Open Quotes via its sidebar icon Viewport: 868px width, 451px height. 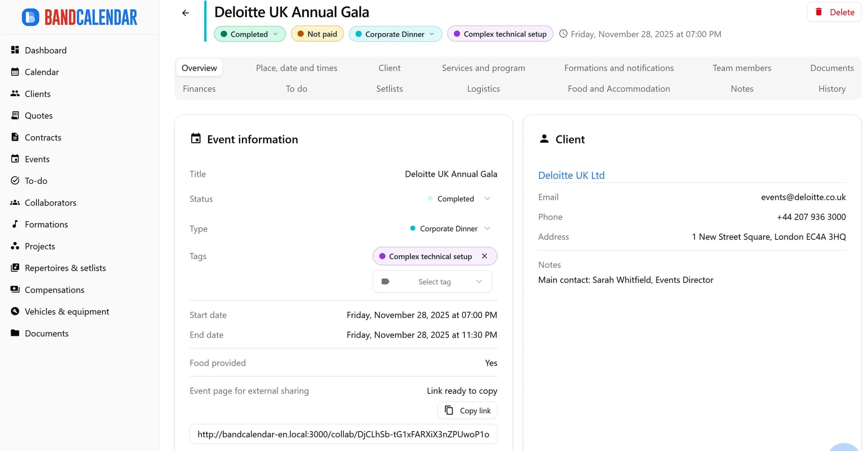click(x=15, y=115)
